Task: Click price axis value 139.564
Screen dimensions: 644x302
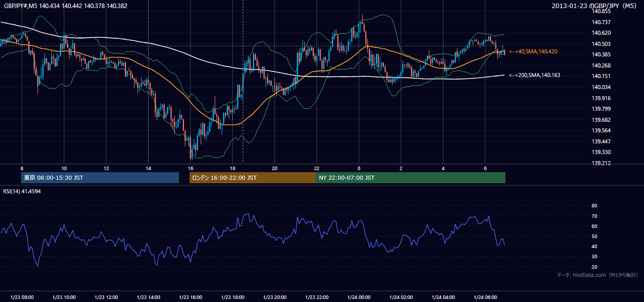Action: pyautogui.click(x=601, y=130)
